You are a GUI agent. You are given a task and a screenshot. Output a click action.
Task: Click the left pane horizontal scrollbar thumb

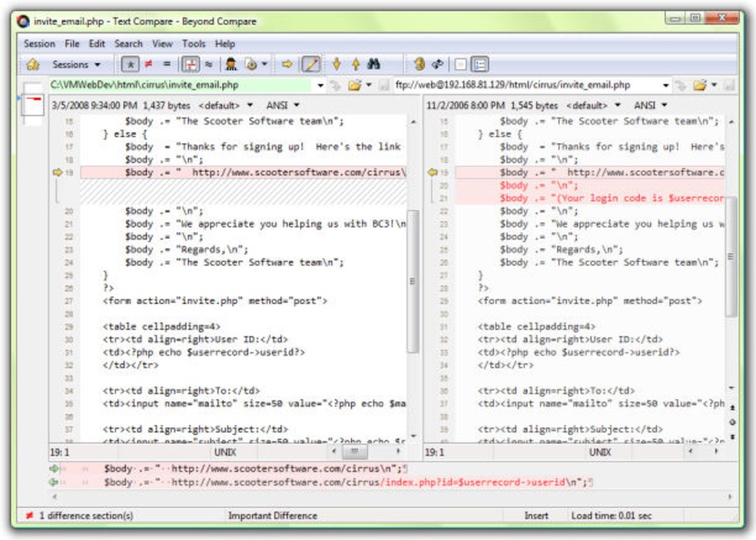[355, 452]
